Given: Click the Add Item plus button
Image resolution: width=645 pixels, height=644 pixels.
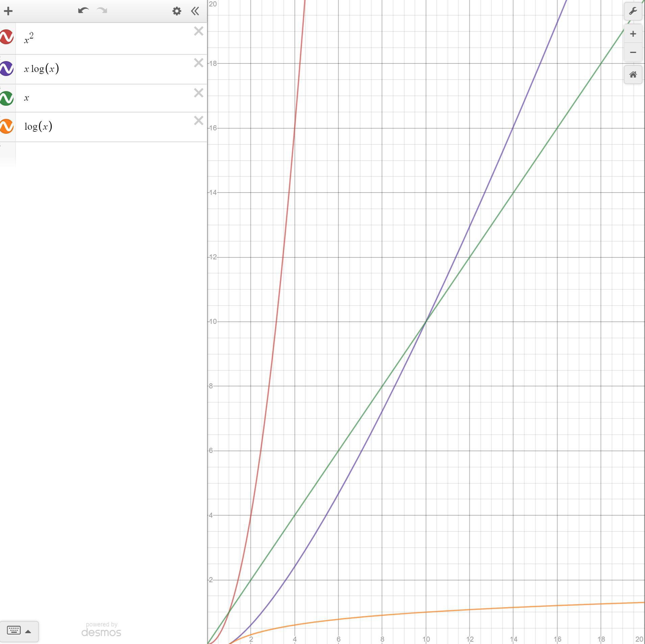Looking at the screenshot, I should click(8, 11).
